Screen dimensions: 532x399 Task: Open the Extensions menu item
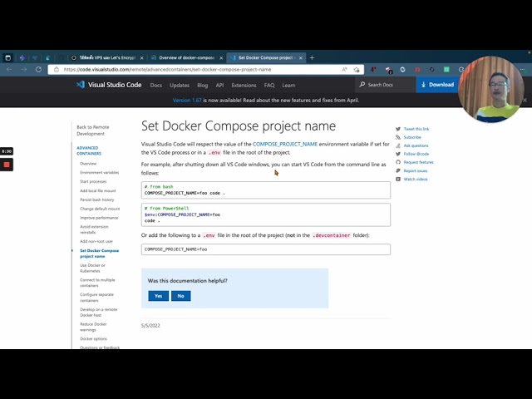point(244,85)
